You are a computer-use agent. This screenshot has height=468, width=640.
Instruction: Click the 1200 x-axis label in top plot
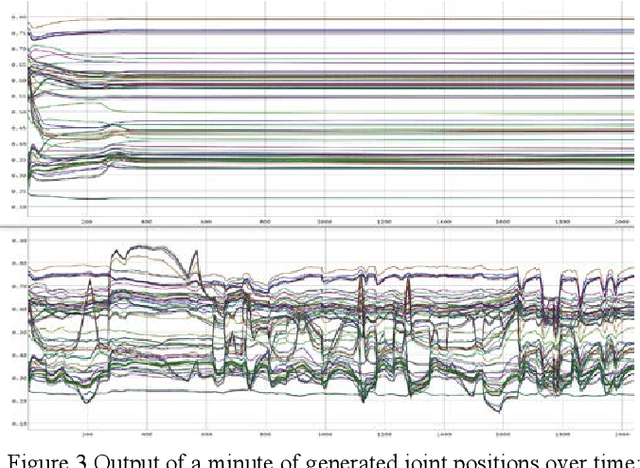point(384,222)
